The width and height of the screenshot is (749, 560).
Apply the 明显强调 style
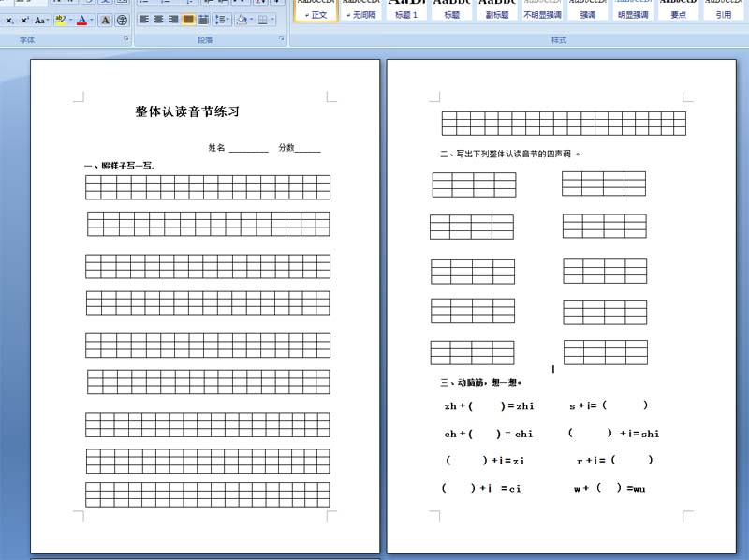634,10
